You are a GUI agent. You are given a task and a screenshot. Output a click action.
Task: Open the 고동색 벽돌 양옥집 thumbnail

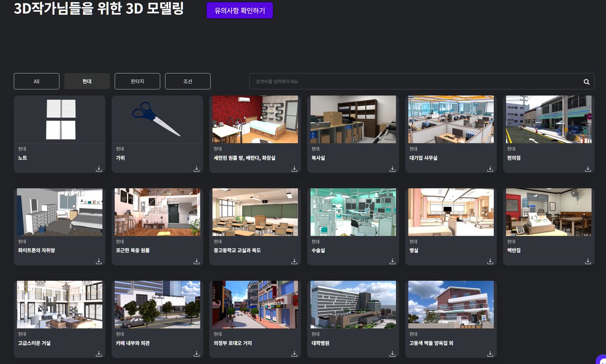(451, 305)
